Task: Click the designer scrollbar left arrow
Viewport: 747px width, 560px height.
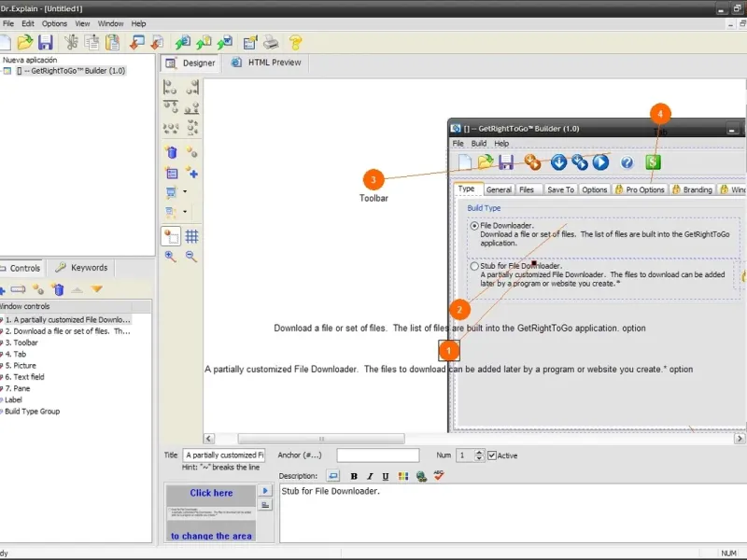Action: click(x=208, y=439)
